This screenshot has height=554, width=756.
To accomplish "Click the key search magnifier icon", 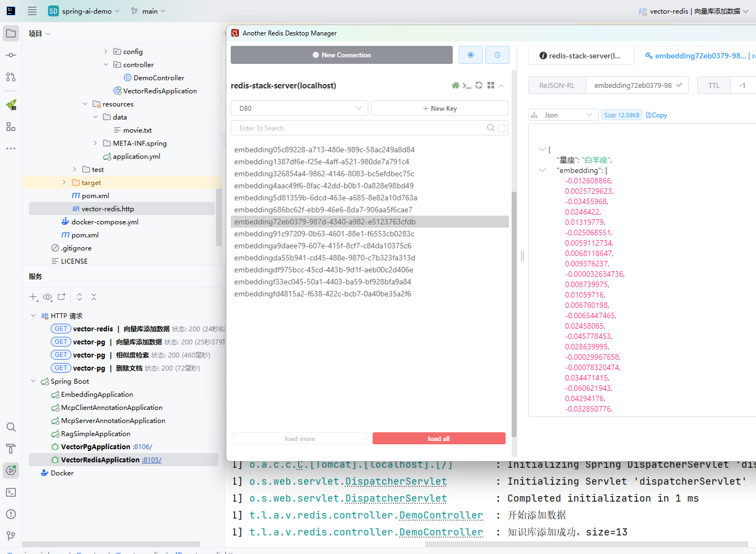I will pos(491,128).
